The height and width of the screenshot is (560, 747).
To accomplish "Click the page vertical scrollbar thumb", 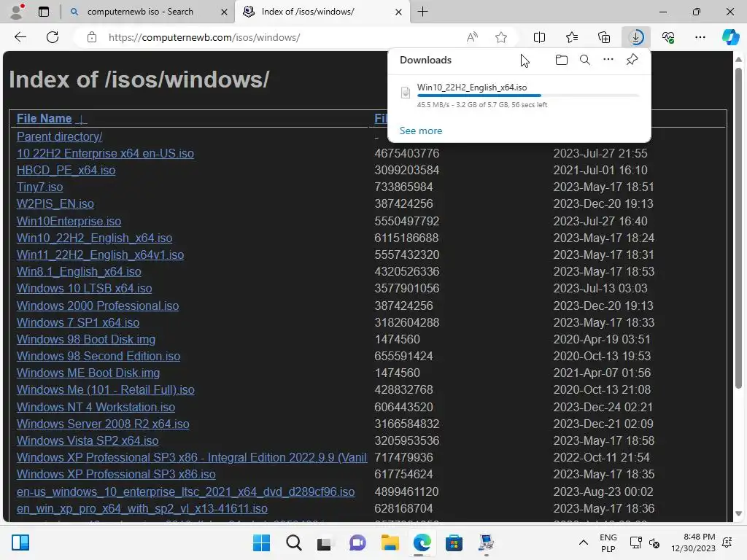I will [x=738, y=227].
